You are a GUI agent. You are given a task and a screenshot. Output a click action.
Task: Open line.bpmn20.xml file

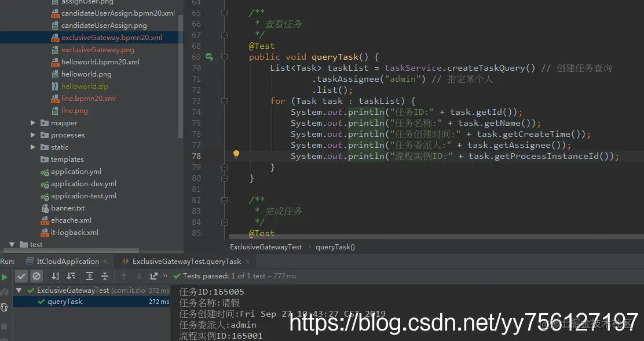83,99
